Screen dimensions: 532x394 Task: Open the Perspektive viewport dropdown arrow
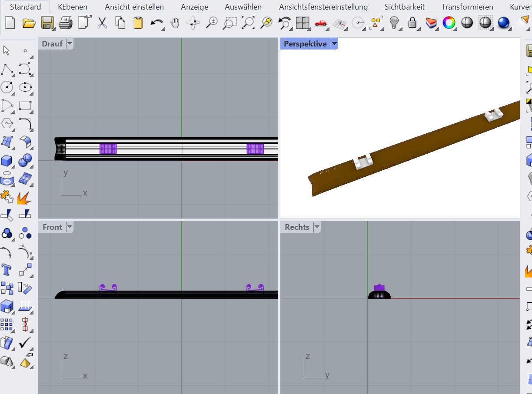pos(334,44)
